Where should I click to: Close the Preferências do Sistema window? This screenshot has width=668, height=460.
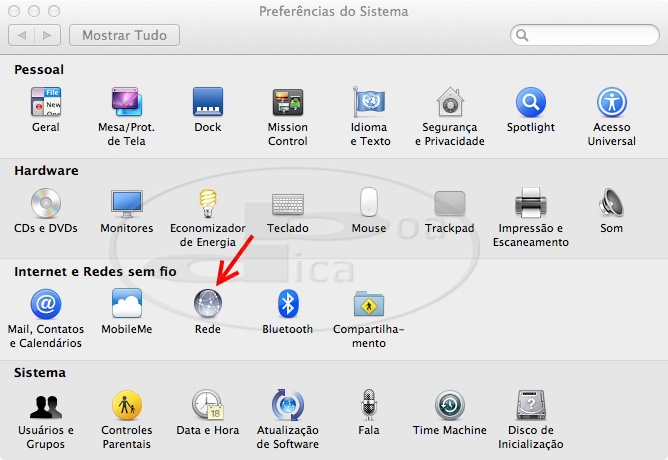click(14, 11)
